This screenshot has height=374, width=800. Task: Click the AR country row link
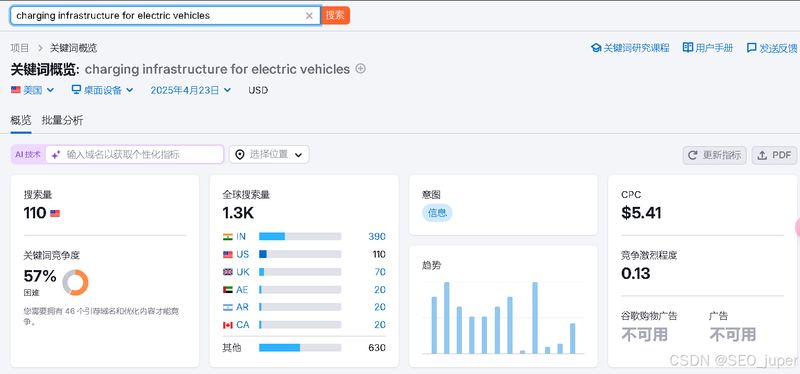coord(242,307)
